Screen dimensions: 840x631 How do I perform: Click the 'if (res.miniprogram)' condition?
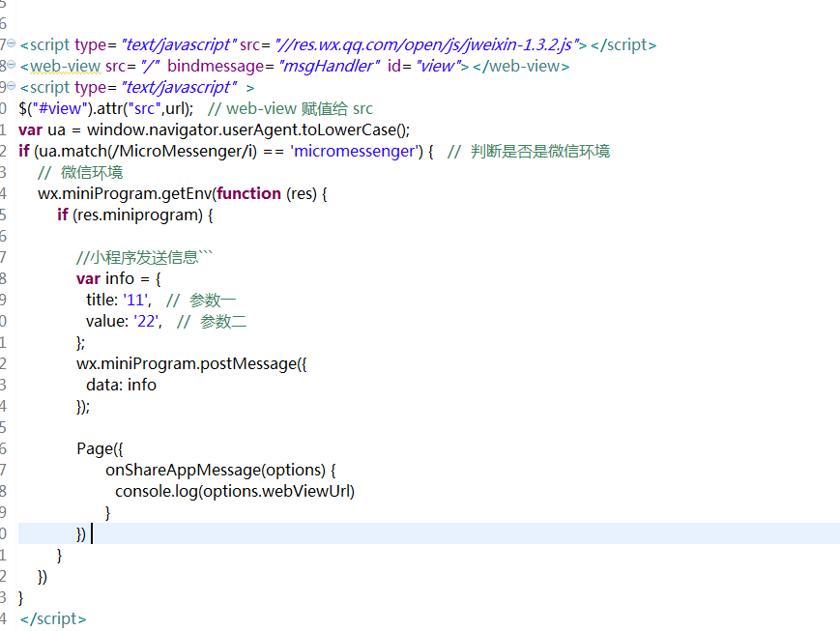tap(135, 215)
